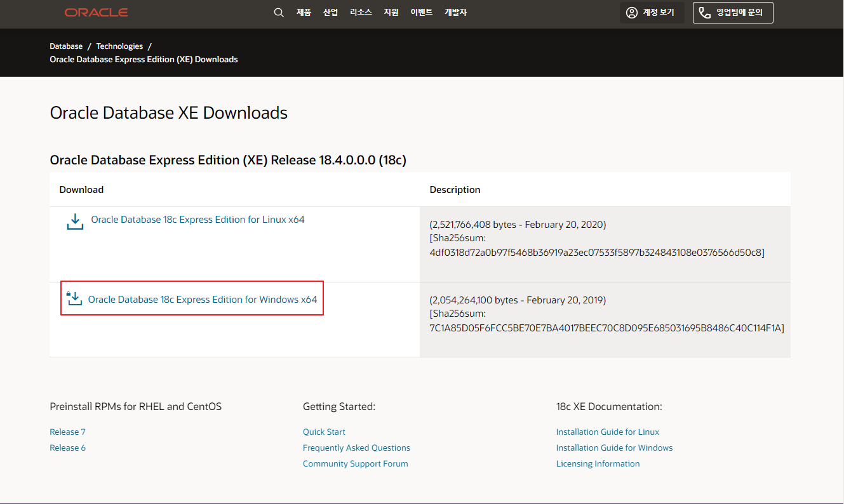The height and width of the screenshot is (504, 844).
Task: Open the 개발자 menu
Action: pos(455,12)
